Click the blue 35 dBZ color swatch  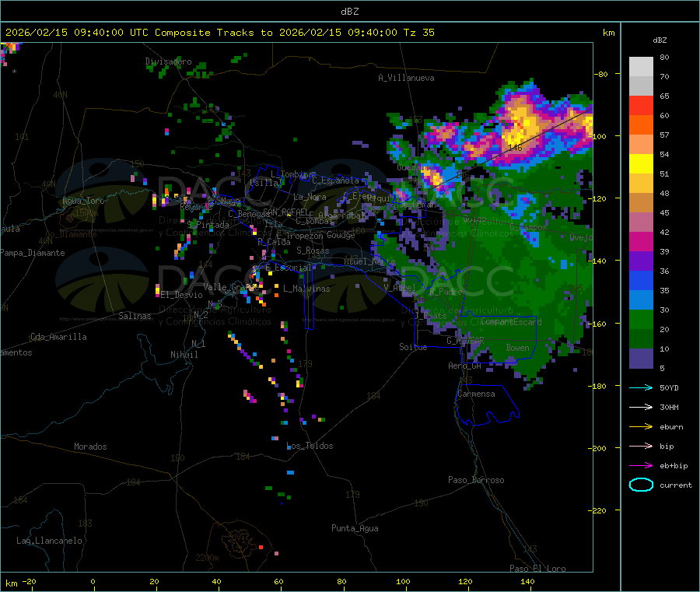click(641, 280)
